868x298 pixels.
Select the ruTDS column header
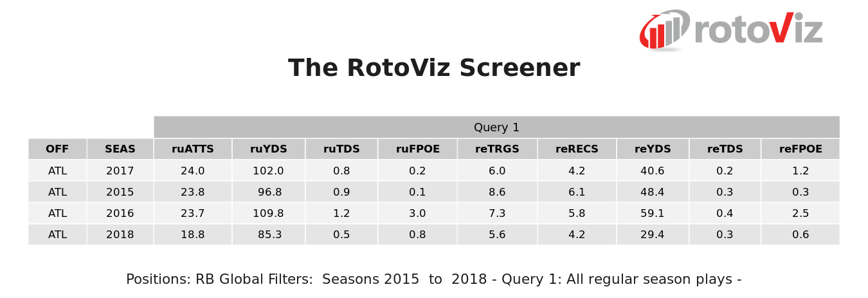tap(341, 149)
